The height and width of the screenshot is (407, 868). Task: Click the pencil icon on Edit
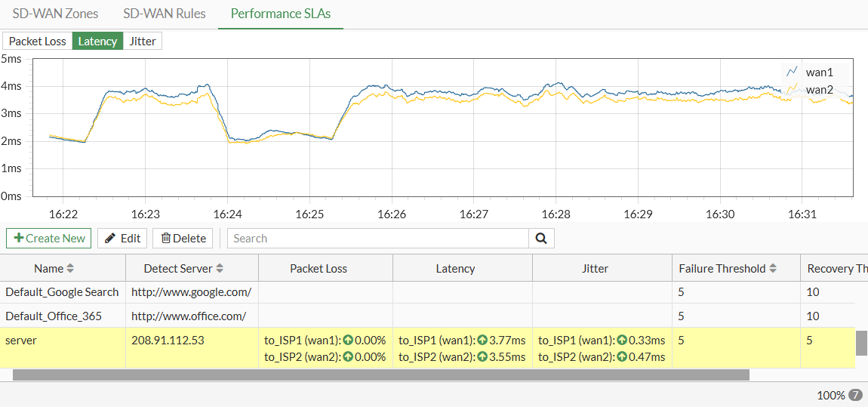click(x=110, y=239)
